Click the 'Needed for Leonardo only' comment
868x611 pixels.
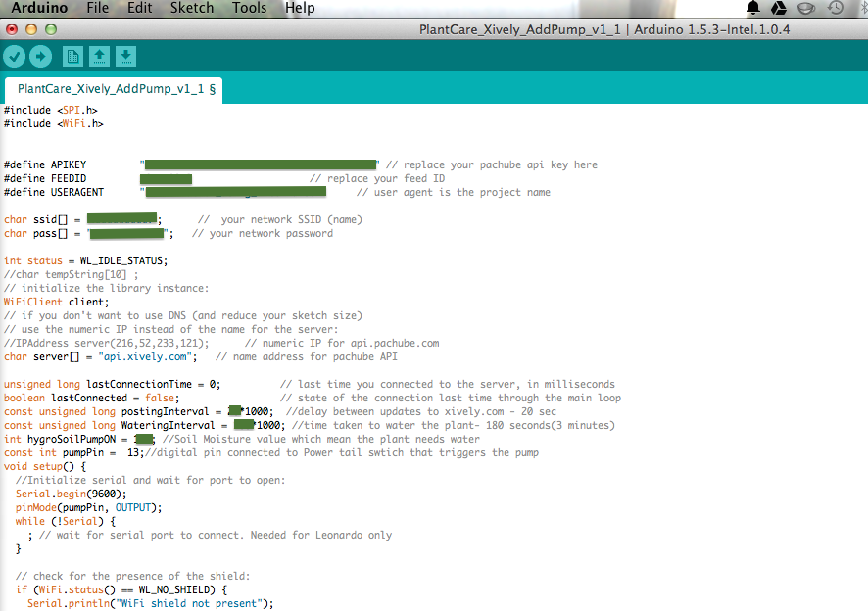pos(321,536)
